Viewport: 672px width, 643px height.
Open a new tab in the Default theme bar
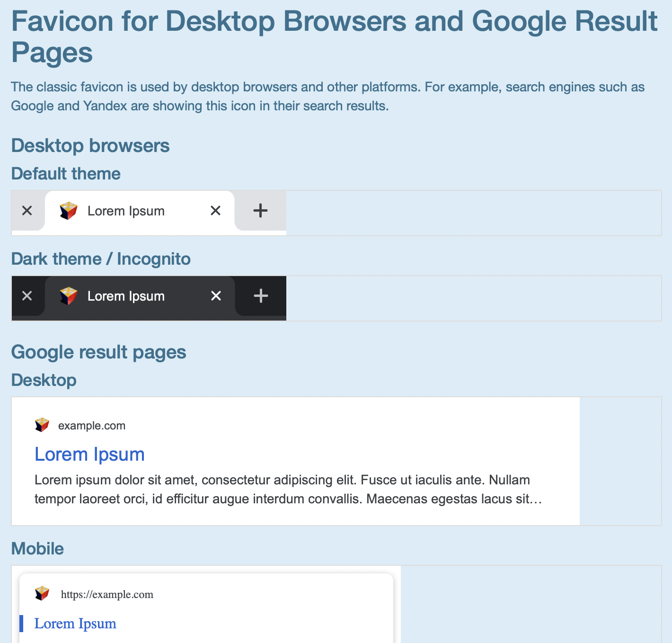(260, 211)
